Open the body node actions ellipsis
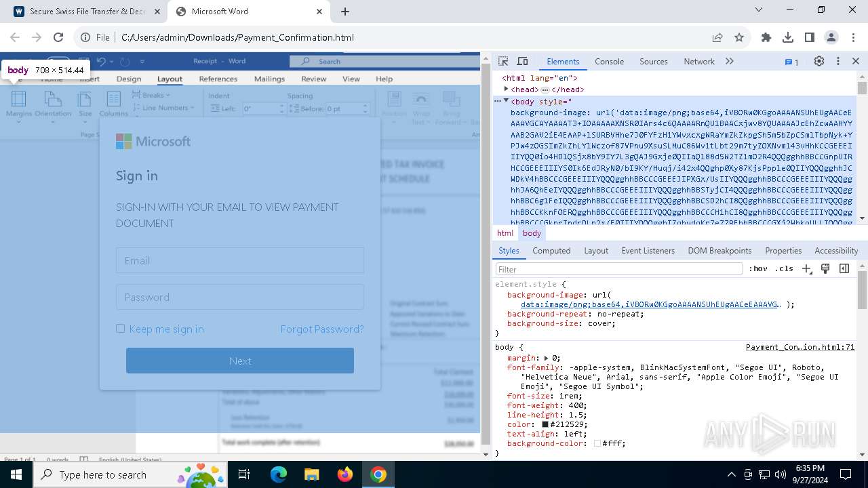Screen dimensions: 868x488 497,101
